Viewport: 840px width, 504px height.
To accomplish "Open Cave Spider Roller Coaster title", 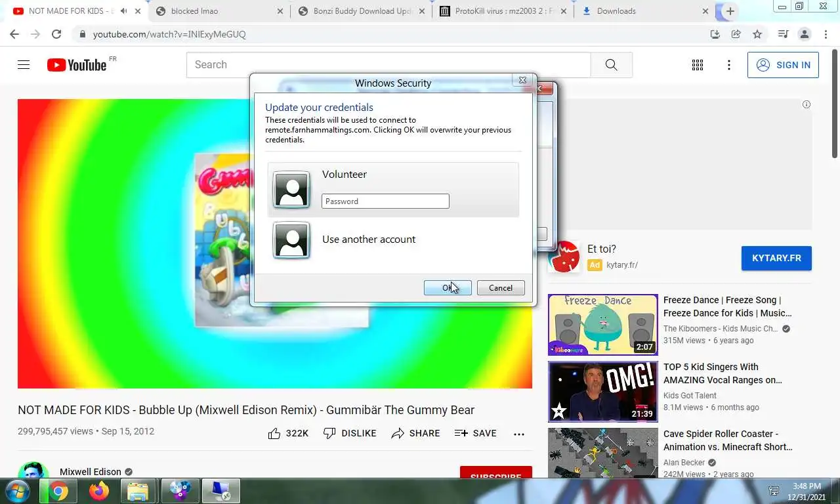I will click(x=728, y=440).
